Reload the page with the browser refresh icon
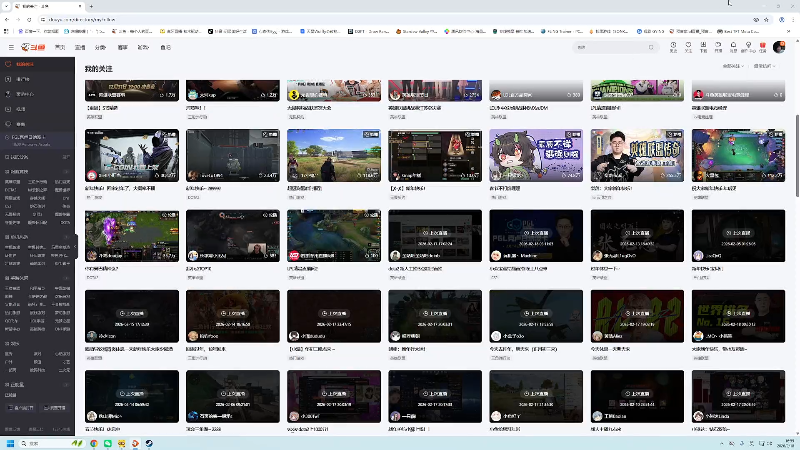The image size is (800, 450). point(29,19)
